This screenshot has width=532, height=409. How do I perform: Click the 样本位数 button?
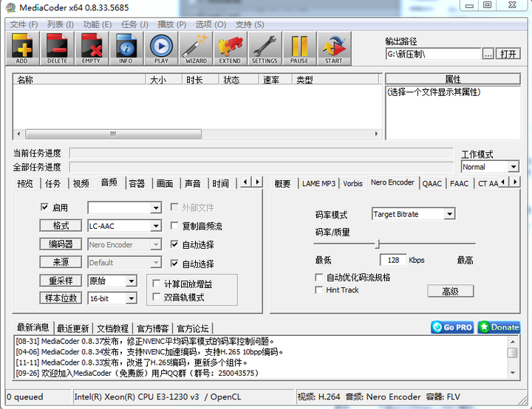coord(61,298)
